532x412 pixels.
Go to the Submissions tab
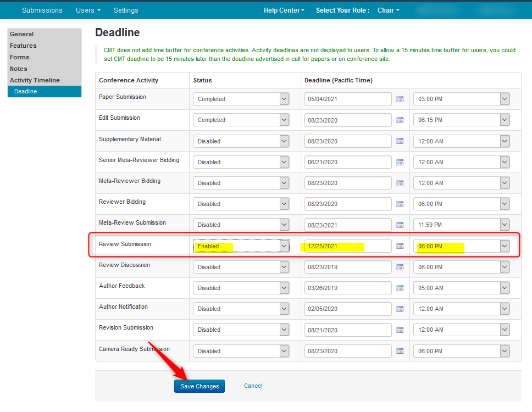click(x=42, y=10)
